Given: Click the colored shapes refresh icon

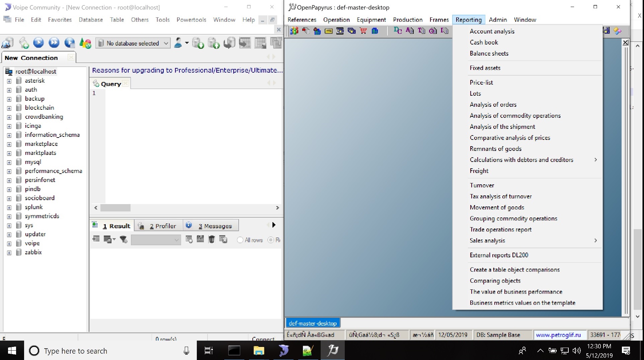Looking at the screenshot, I should click(x=85, y=43).
